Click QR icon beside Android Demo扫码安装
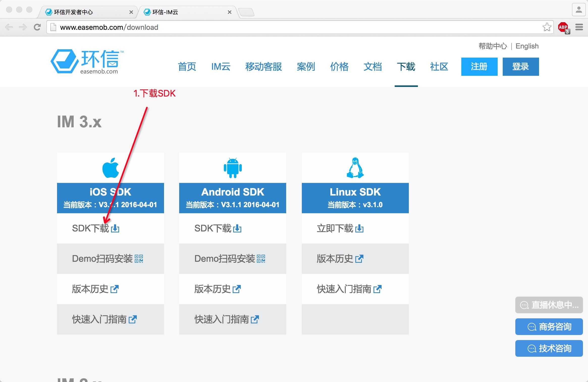 [x=261, y=259]
